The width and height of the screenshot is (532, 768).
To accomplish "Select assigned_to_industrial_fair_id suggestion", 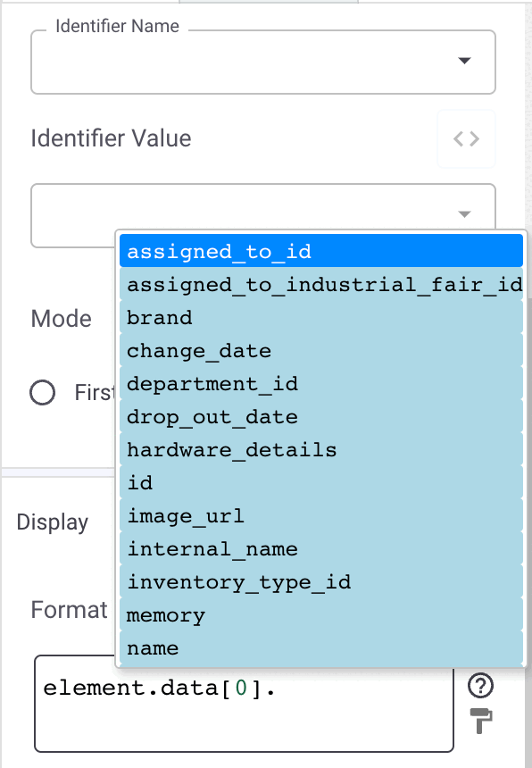I will pos(321,284).
